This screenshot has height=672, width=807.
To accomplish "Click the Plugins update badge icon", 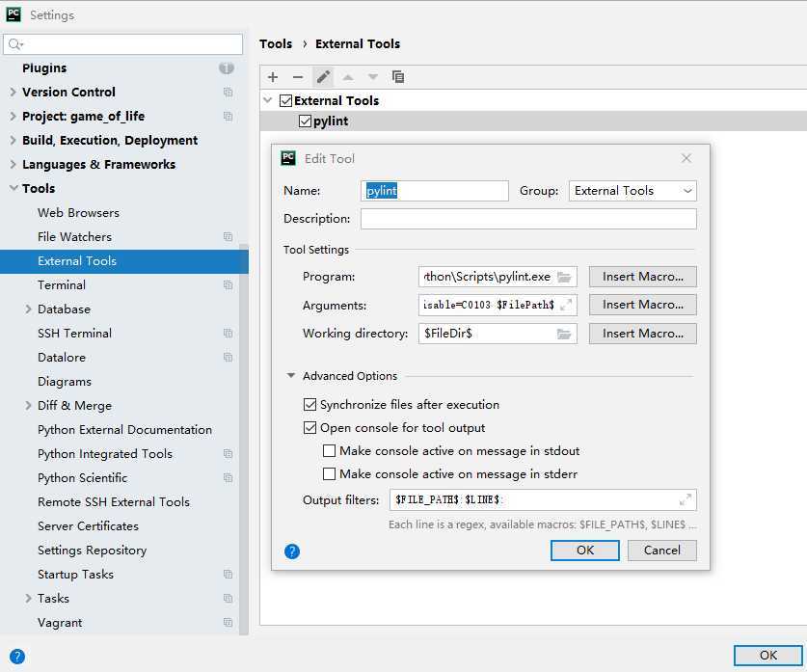I will tap(227, 67).
